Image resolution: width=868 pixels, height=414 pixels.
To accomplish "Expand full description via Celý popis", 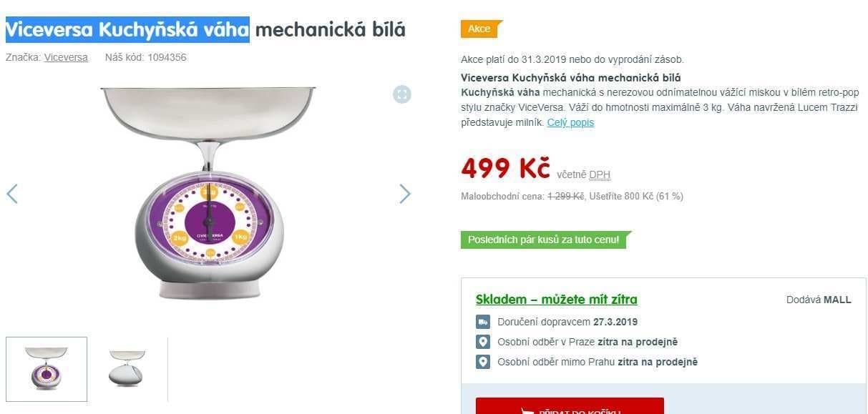I will click(570, 122).
